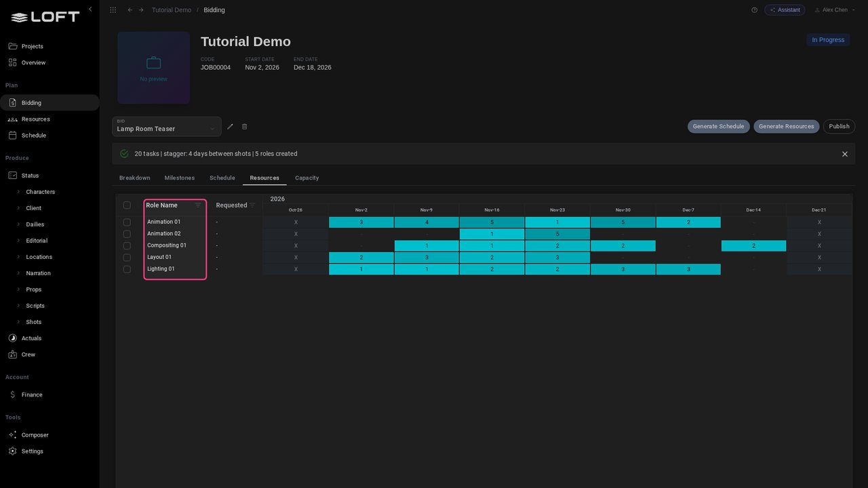The width and height of the screenshot is (868, 488).
Task: Expand the Characters tree item
Action: (19, 192)
